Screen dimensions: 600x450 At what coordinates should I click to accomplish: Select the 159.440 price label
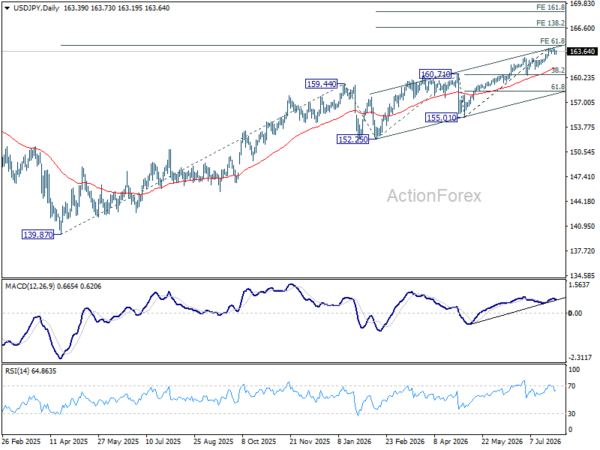321,84
